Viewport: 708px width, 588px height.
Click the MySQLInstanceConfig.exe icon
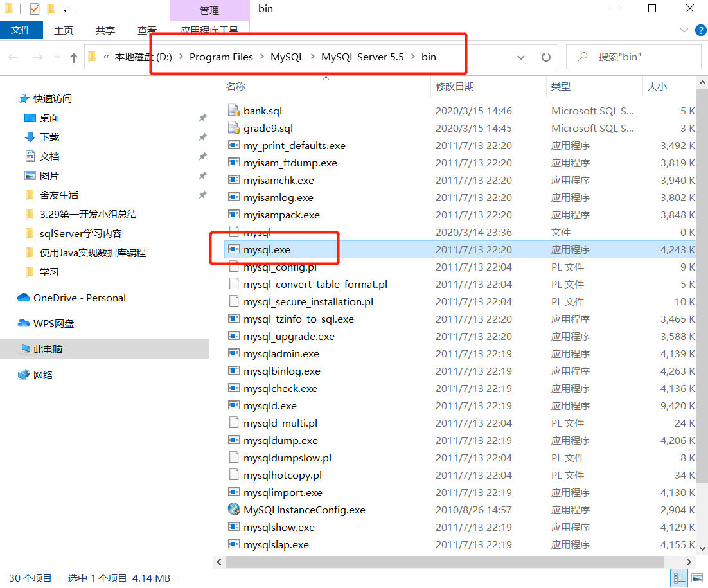233,510
